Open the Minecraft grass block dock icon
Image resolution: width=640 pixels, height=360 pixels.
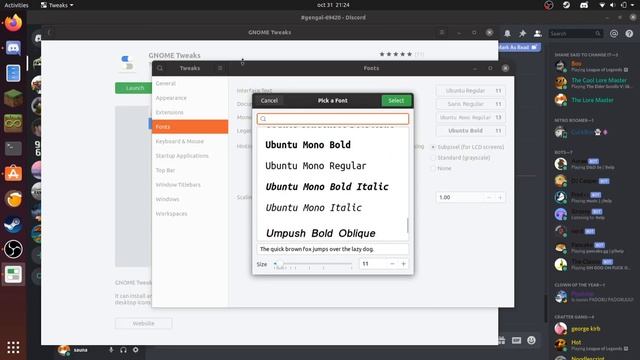(13, 98)
